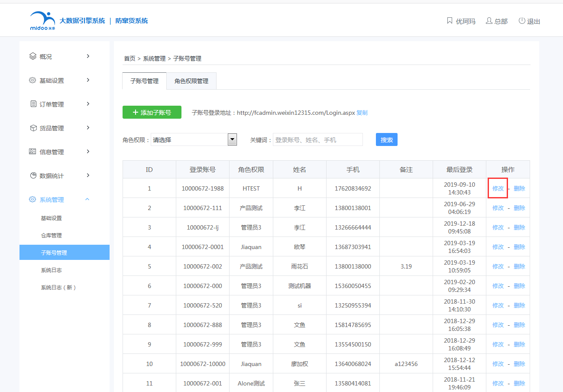Expand the 数据统计 menu chevron
This screenshot has width=563, height=392.
click(88, 175)
